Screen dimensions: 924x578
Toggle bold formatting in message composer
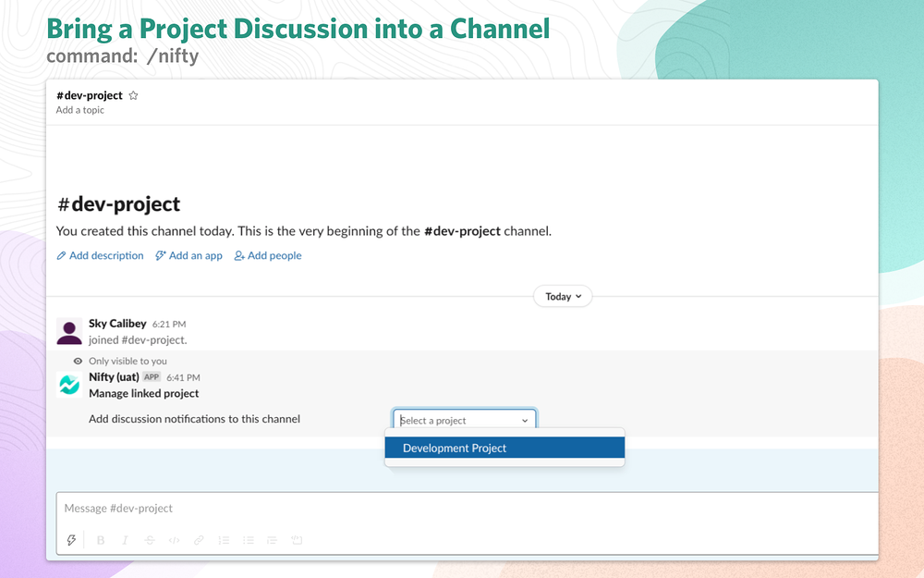(101, 540)
